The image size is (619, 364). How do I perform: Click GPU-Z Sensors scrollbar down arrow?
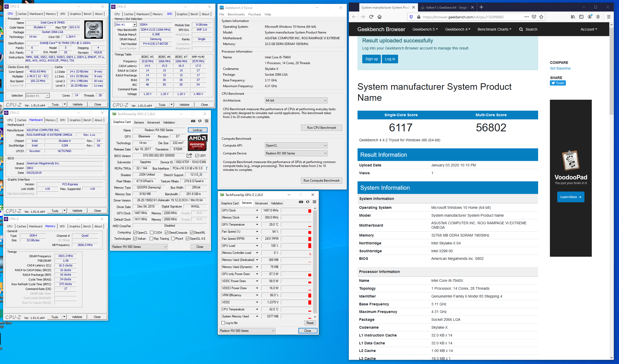click(x=315, y=317)
